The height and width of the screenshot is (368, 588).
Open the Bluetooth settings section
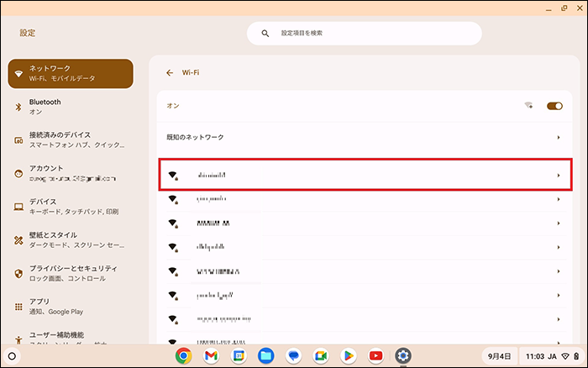[70, 106]
